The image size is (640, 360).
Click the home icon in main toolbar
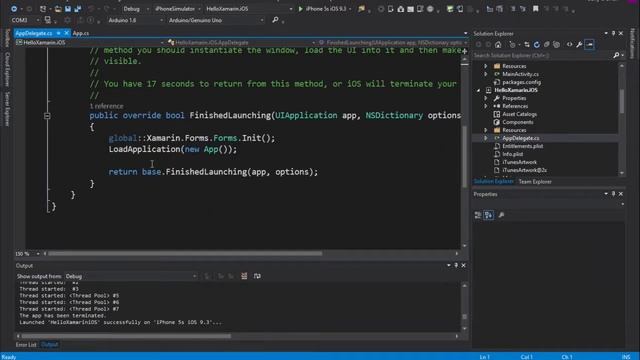tap(400, 9)
